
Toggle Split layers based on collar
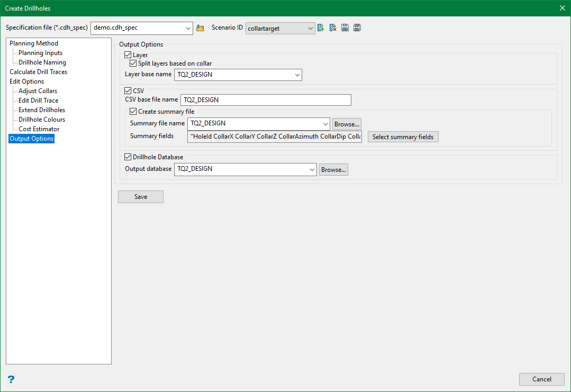(133, 63)
